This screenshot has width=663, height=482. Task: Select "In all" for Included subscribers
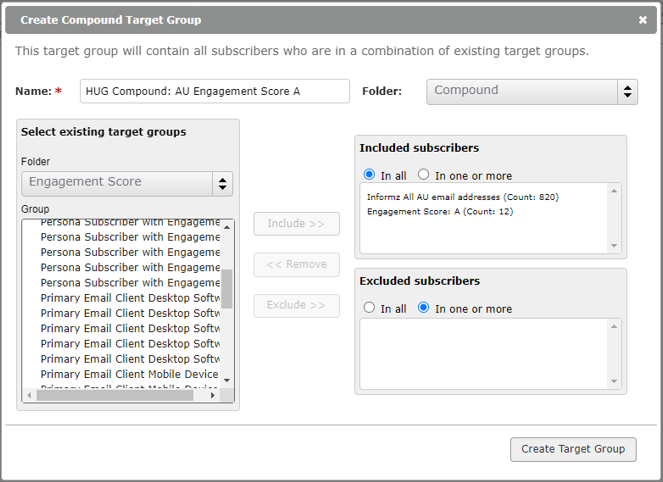click(370, 175)
